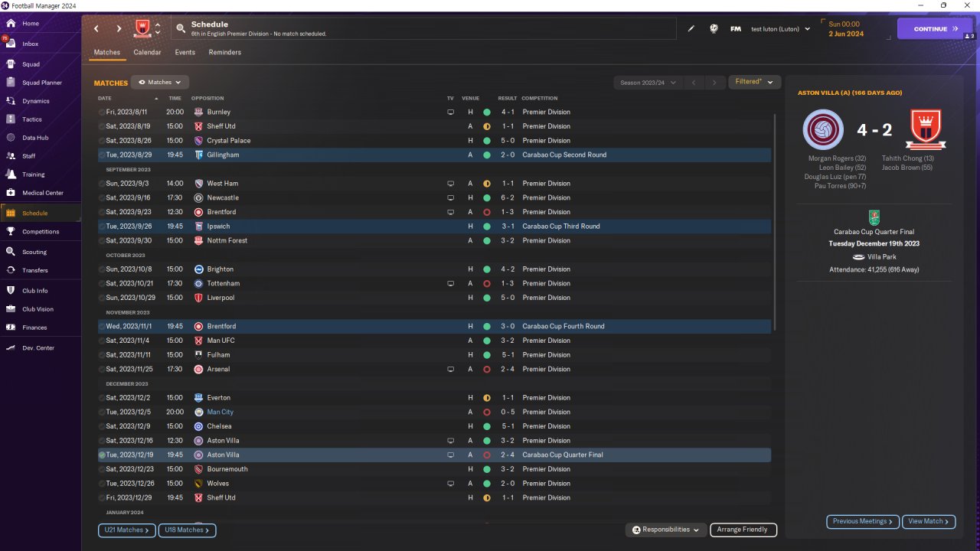Show the previous season arrow

[x=694, y=83]
